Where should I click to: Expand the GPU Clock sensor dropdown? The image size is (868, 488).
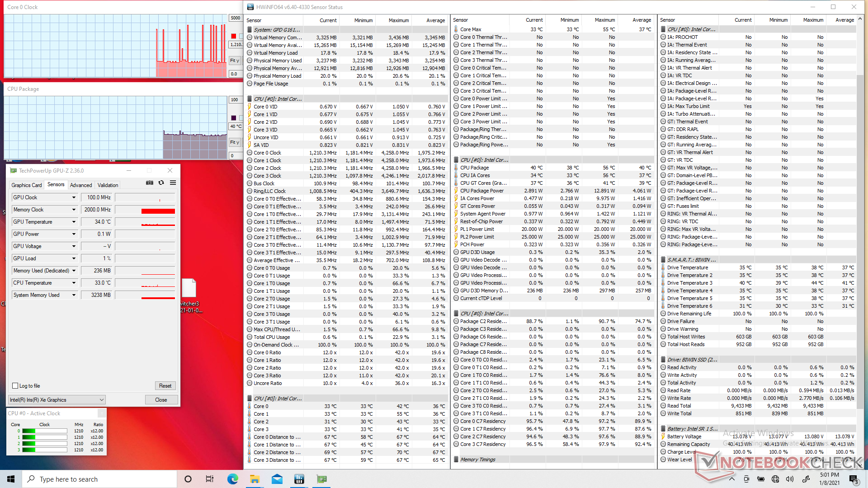pyautogui.click(x=74, y=197)
